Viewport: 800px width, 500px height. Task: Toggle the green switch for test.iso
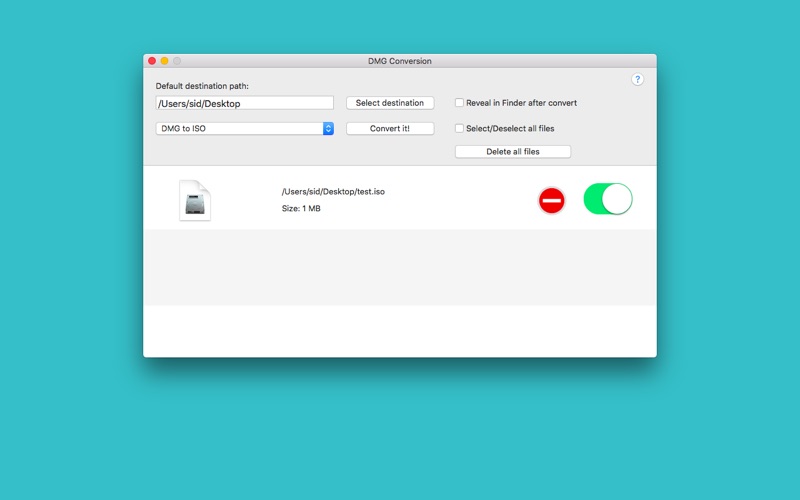[608, 199]
